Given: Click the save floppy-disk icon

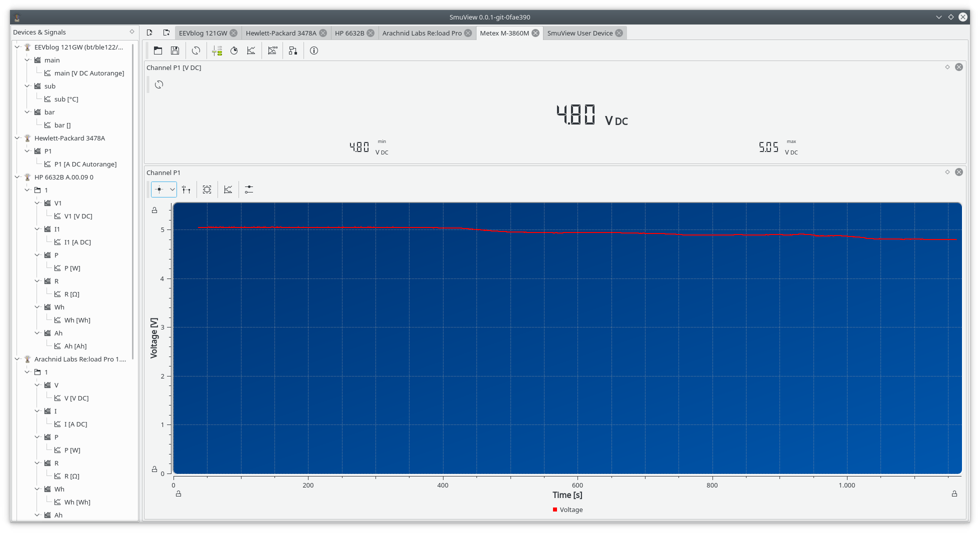Looking at the screenshot, I should (x=175, y=50).
